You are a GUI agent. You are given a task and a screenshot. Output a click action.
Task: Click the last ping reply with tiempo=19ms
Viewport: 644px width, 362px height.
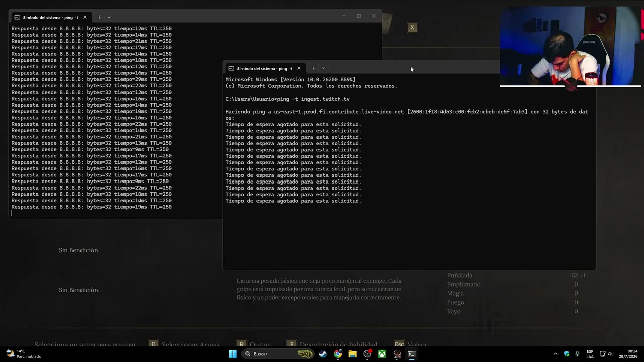click(x=91, y=207)
